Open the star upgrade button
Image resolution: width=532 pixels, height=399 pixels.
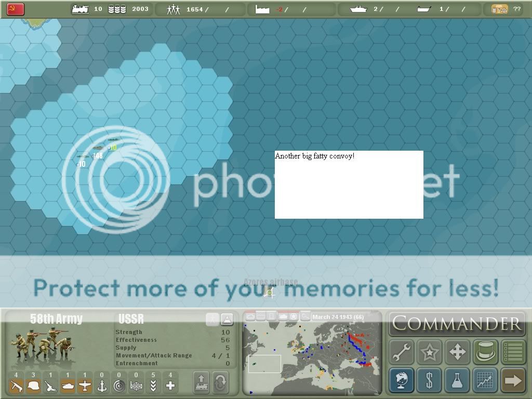click(x=430, y=352)
